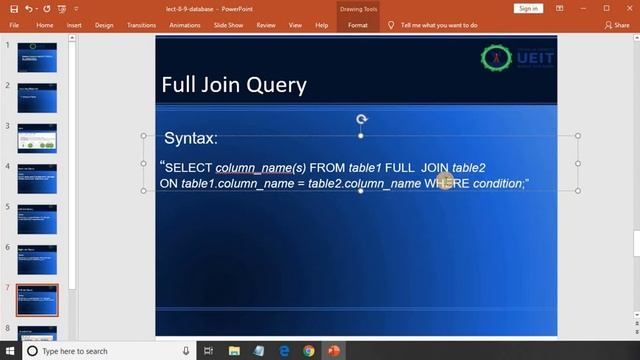640x360 pixels.
Task: Click the Tell me what you want to do box
Action: [439, 25]
